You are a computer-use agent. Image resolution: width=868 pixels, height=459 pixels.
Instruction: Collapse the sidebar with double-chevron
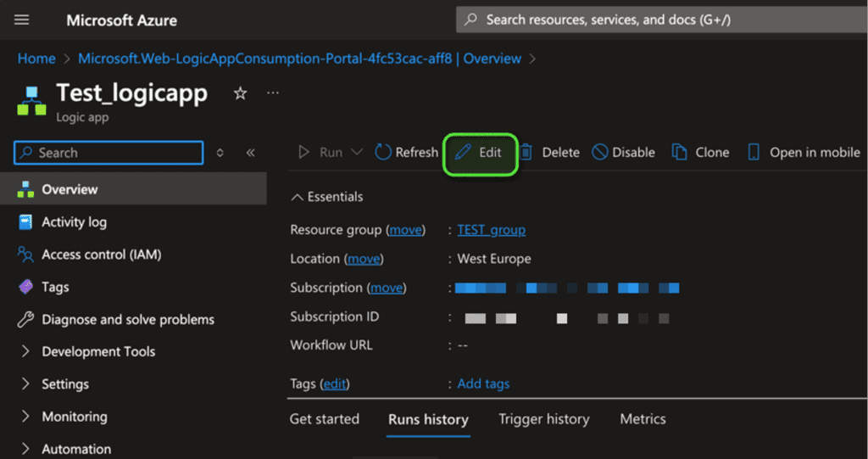(250, 153)
